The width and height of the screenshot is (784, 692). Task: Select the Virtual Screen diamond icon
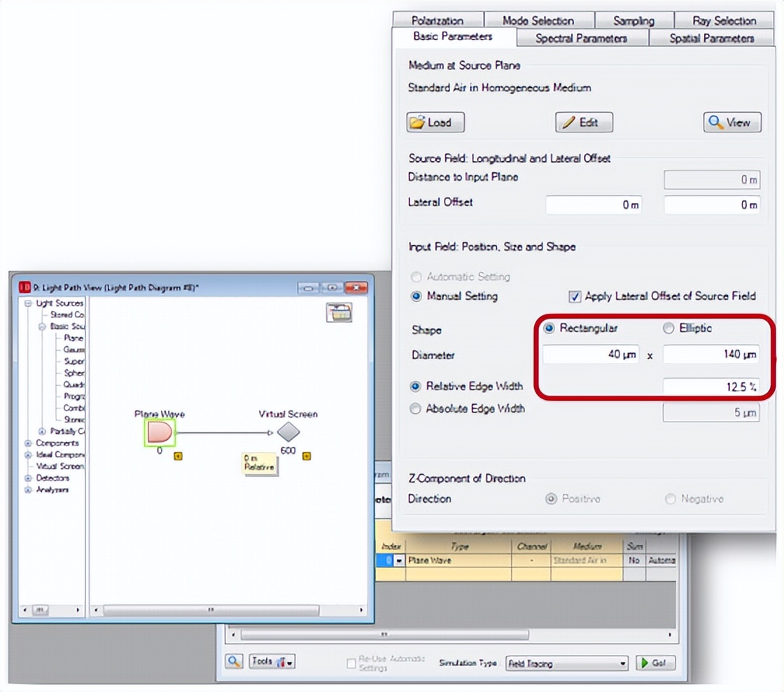click(288, 432)
